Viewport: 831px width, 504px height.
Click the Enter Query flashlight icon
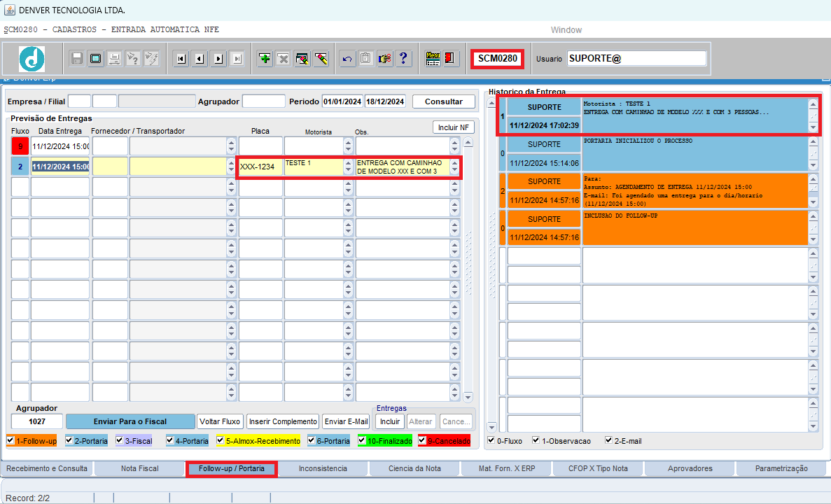click(x=132, y=58)
